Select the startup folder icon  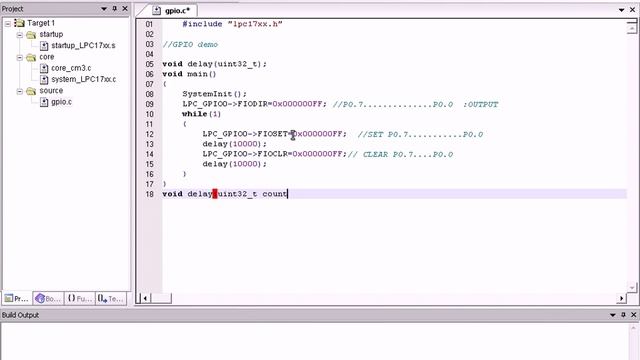click(x=31, y=35)
